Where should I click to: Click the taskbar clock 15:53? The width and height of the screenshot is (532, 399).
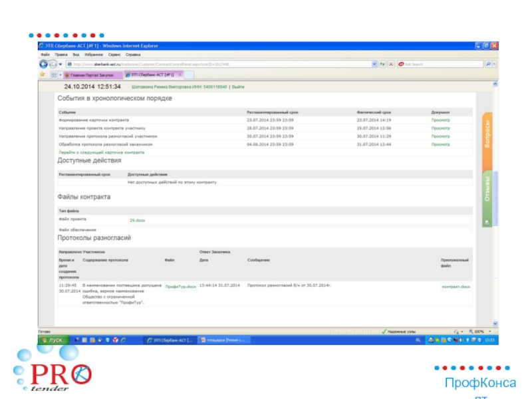click(489, 340)
